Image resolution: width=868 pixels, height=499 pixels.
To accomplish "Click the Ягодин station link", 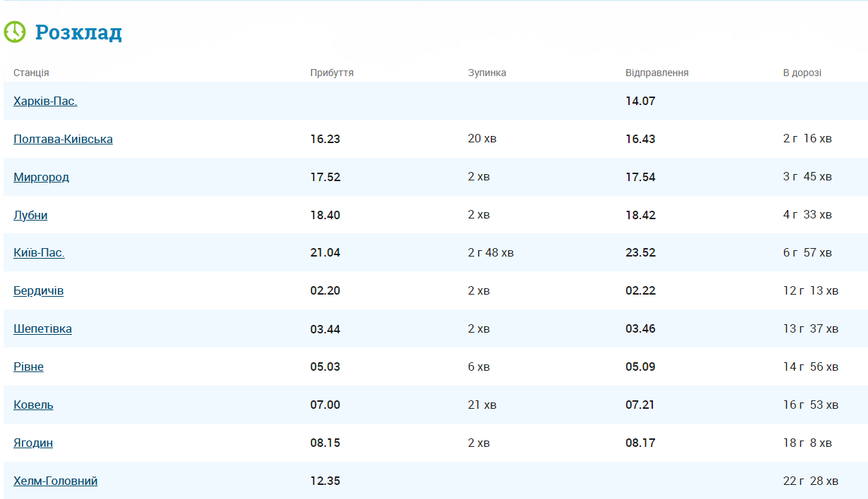I will point(33,443).
